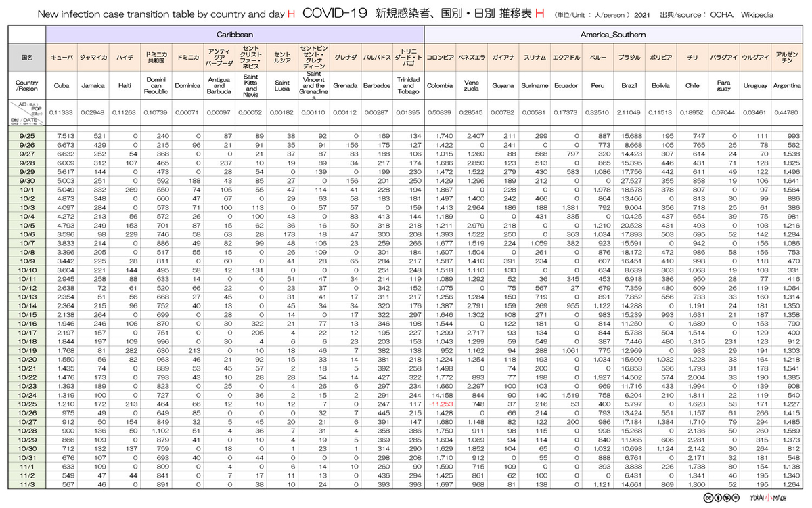Click the 10/31 date row label
This screenshot has height=508, width=812.
click(28, 457)
